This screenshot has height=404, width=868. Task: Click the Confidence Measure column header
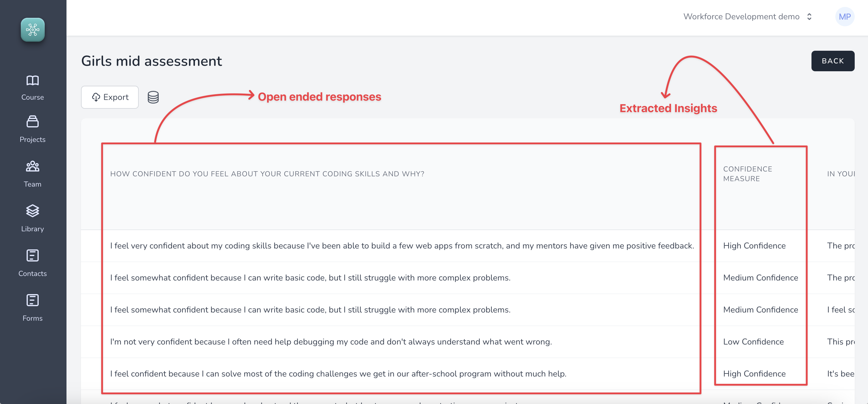tap(747, 174)
